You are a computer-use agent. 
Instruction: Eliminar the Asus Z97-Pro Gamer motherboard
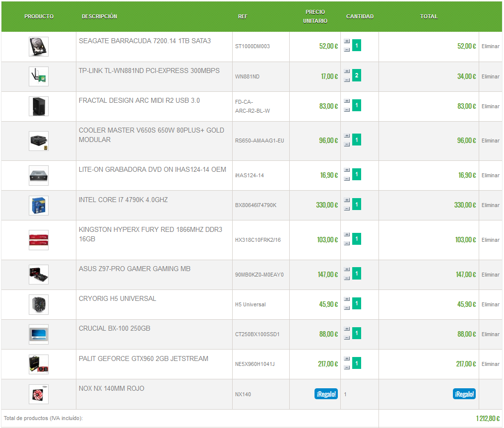pos(491,275)
